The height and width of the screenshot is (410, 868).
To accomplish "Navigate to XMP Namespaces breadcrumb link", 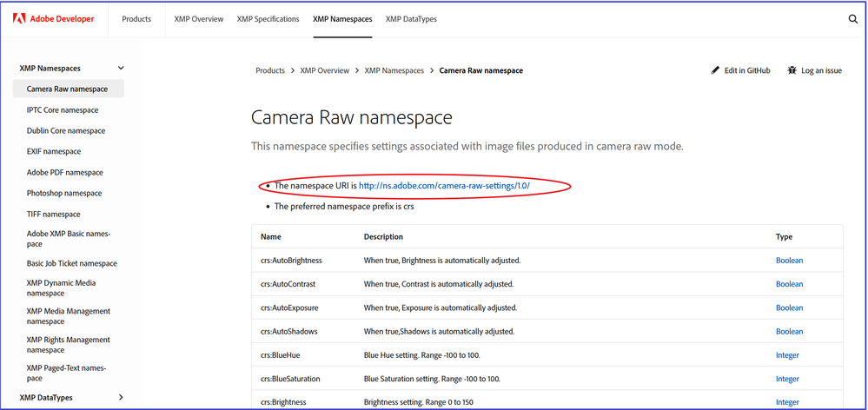I will click(394, 70).
